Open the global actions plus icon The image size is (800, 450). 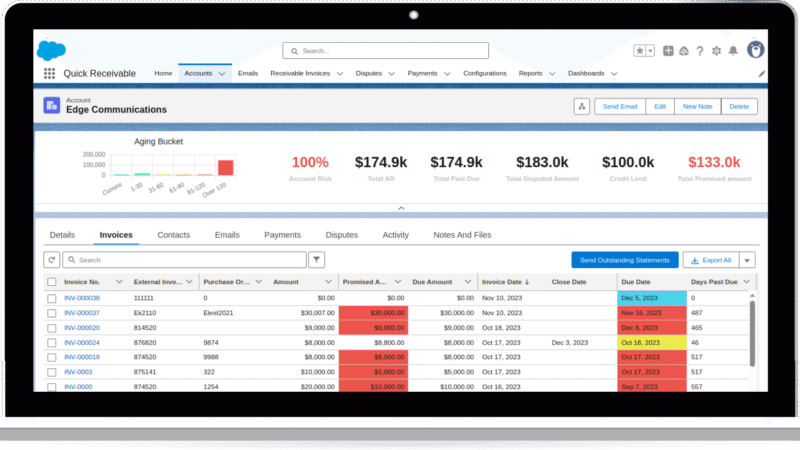pos(668,51)
